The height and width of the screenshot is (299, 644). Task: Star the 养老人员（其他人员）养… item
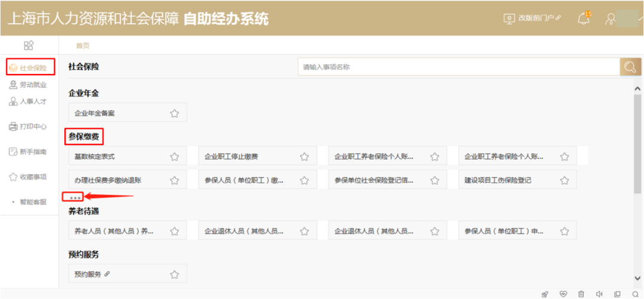click(x=175, y=231)
